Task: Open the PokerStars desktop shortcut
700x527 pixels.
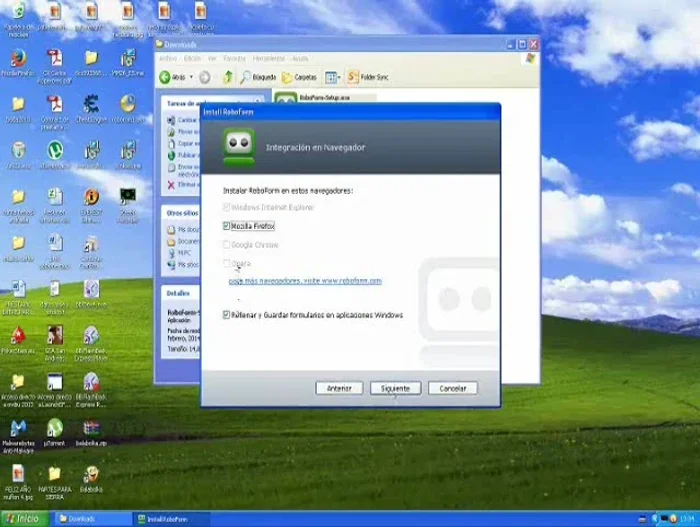Action: 17,335
